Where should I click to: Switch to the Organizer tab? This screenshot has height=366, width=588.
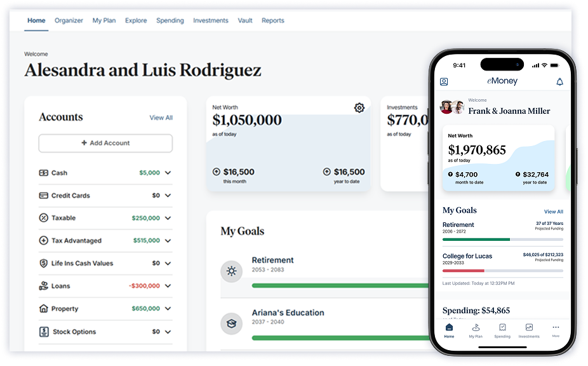click(69, 20)
